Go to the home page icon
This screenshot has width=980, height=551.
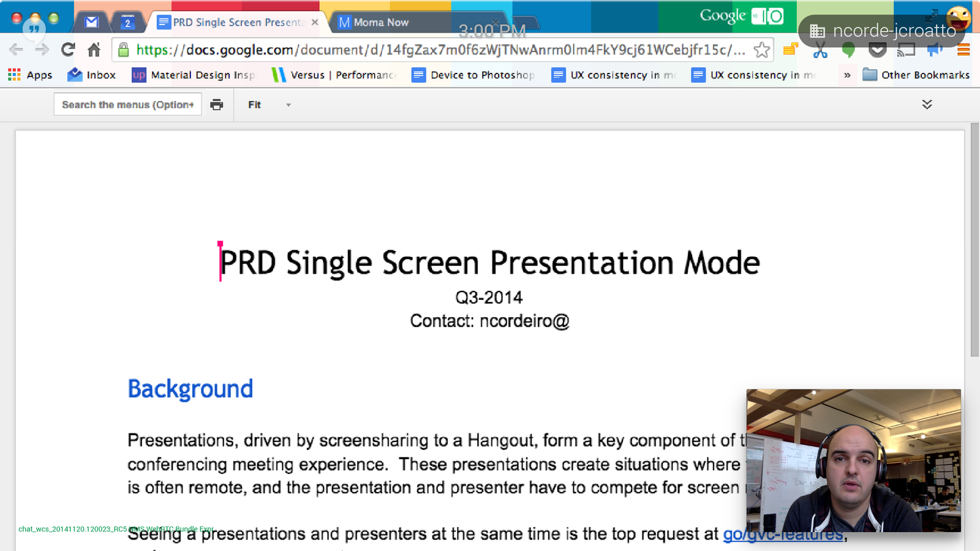[94, 50]
